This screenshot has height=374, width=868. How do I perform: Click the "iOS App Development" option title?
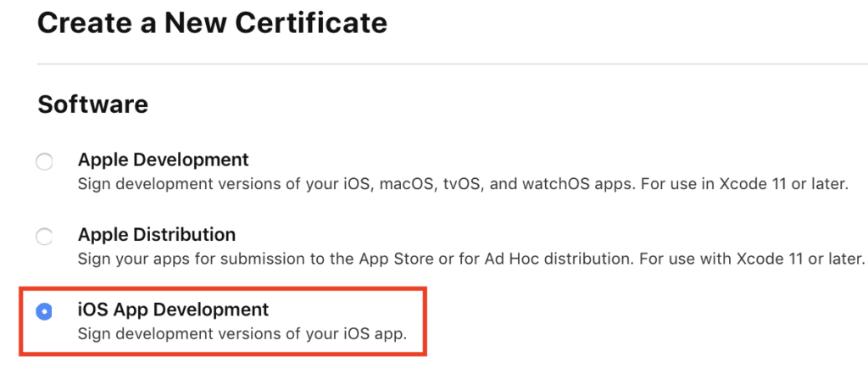click(x=173, y=309)
